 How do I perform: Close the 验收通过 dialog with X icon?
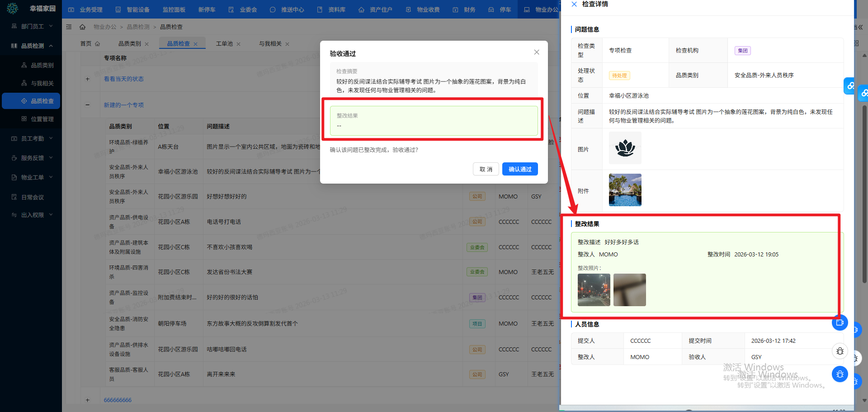click(536, 52)
